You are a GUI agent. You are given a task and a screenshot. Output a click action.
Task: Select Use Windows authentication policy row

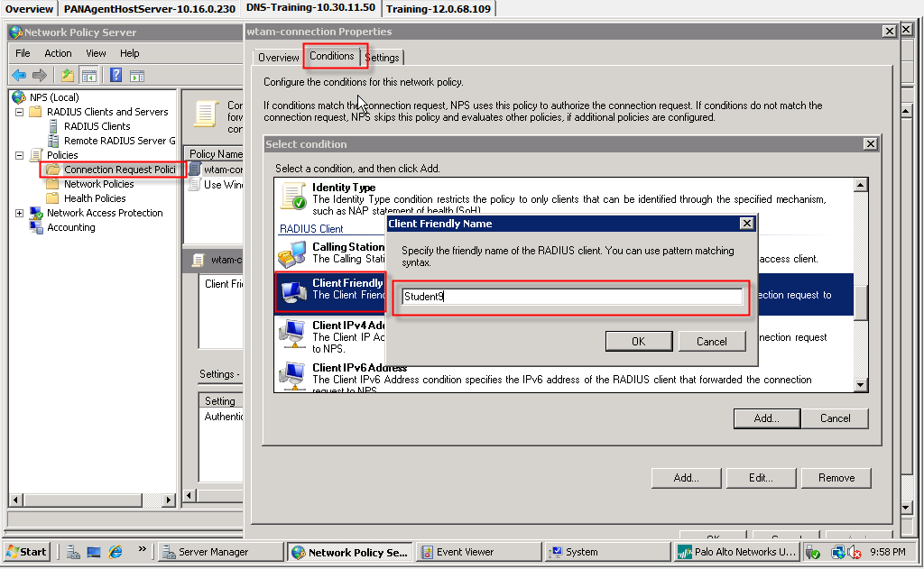tap(217, 185)
